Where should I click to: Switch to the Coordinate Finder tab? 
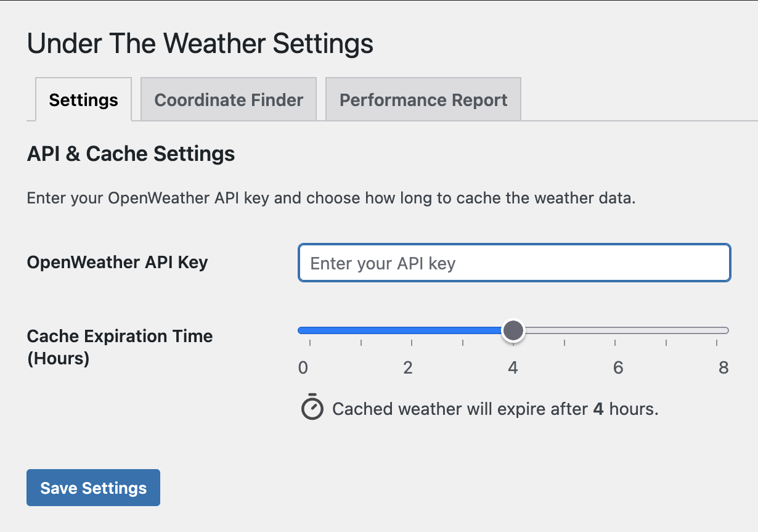pyautogui.click(x=229, y=100)
